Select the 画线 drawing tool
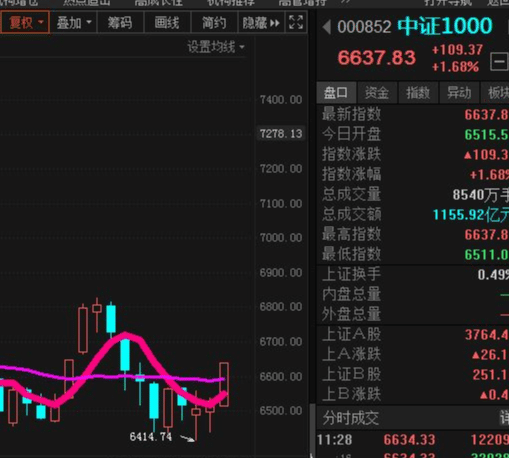Viewport: 509px width, 458px height. (x=167, y=23)
